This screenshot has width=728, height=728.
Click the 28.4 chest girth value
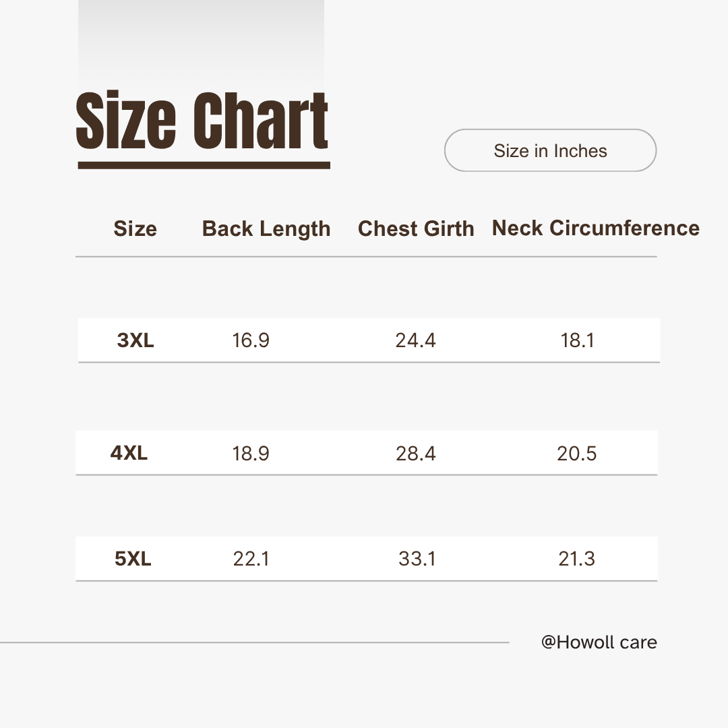pyautogui.click(x=415, y=453)
